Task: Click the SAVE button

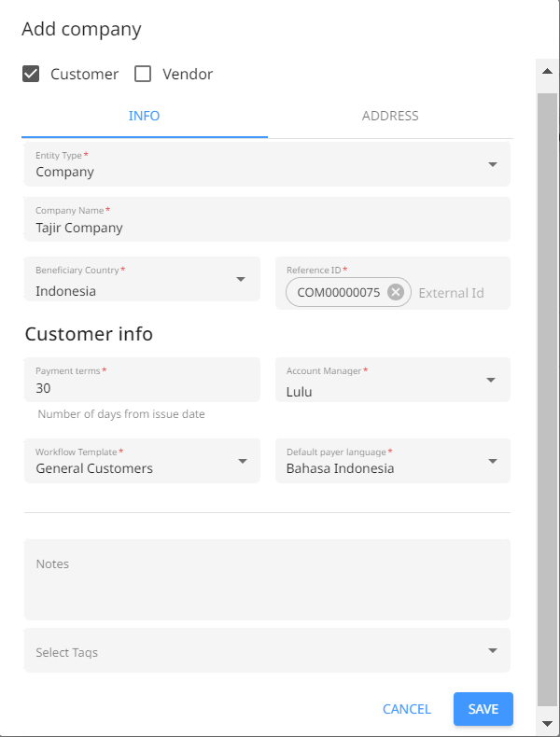Action: [483, 709]
